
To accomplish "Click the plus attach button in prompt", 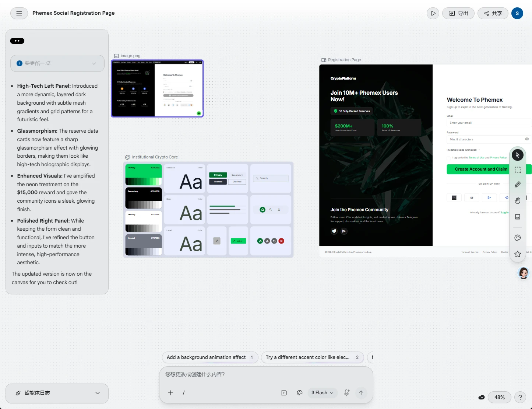I will [x=170, y=393].
